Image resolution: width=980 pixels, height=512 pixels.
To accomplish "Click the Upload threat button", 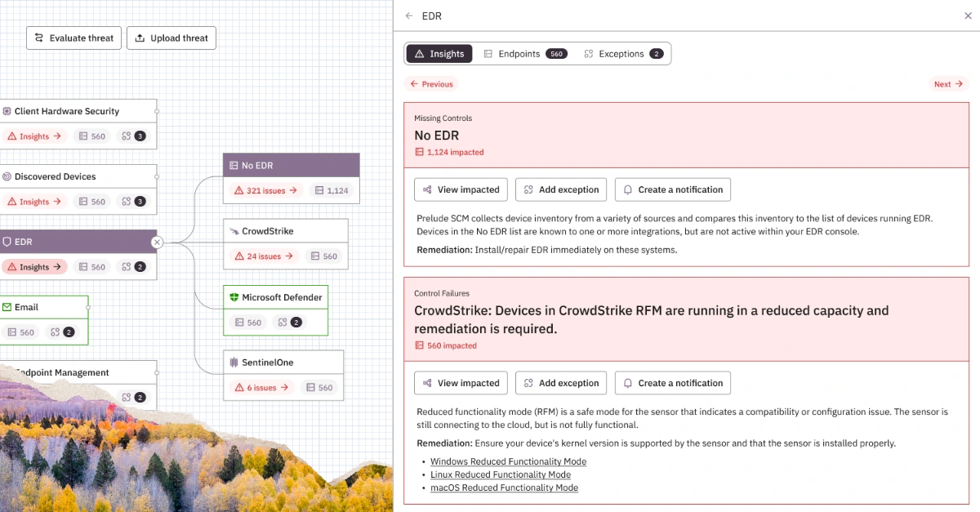I will tap(171, 38).
